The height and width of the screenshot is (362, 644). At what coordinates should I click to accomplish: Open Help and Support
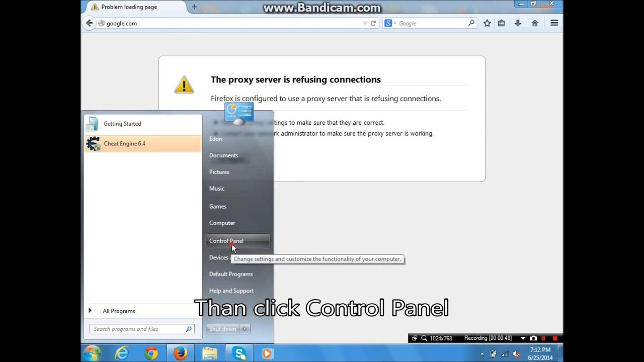pyautogui.click(x=231, y=291)
